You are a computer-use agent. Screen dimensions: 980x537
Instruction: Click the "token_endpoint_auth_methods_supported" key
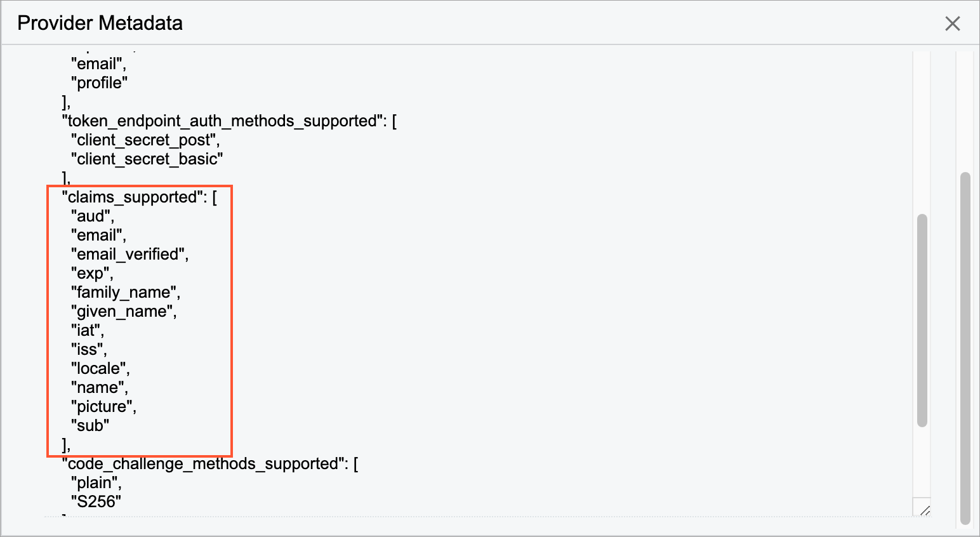coord(222,121)
